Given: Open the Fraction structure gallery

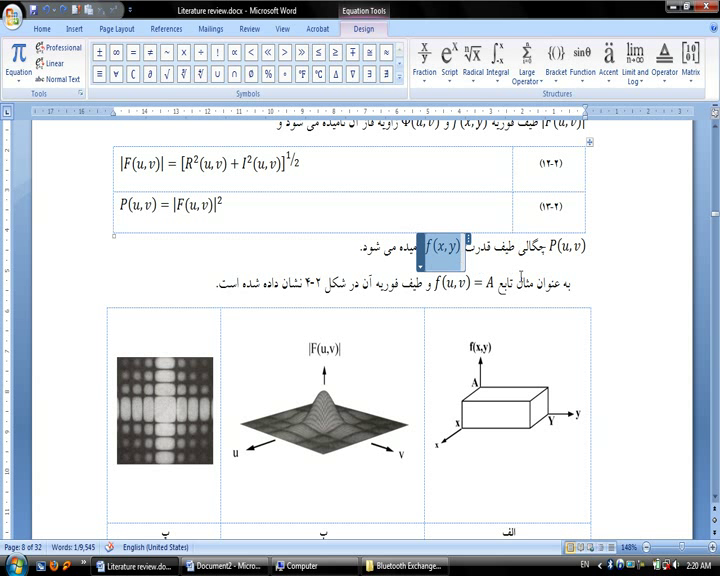Looking at the screenshot, I should [424, 59].
